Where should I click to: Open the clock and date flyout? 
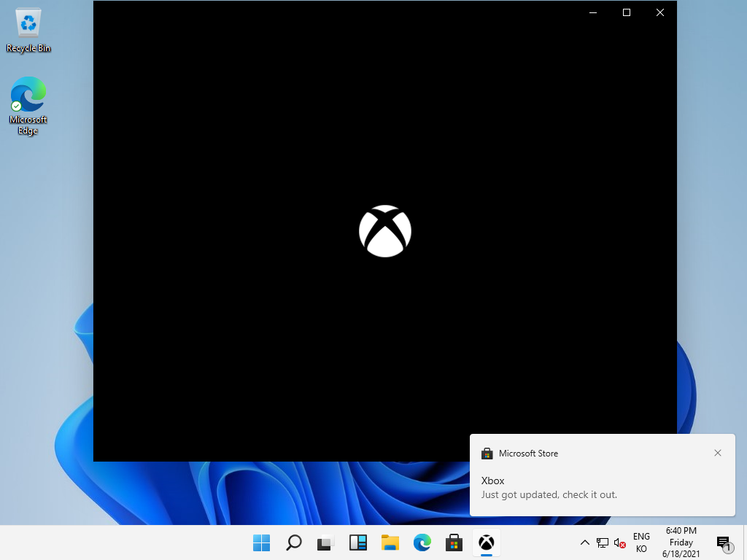pos(681,542)
